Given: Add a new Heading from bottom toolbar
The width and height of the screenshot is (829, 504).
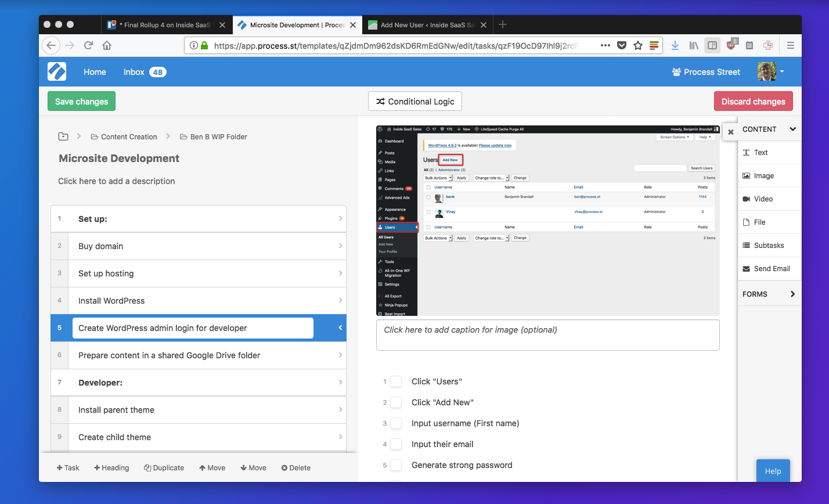Looking at the screenshot, I should (x=111, y=467).
